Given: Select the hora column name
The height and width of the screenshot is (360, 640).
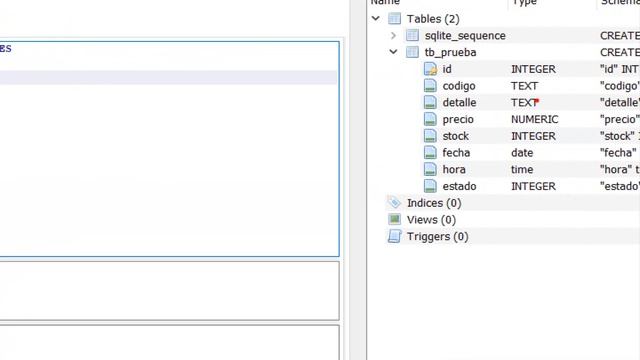Looking at the screenshot, I should [x=454, y=169].
